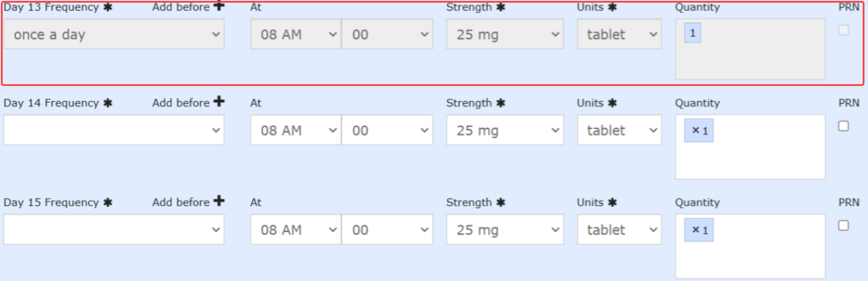
Task: Toggle the Day 13 PRN checkbox
Action: [843, 31]
